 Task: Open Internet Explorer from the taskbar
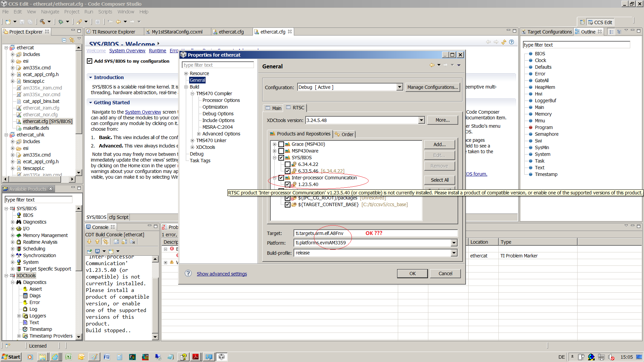(55, 357)
